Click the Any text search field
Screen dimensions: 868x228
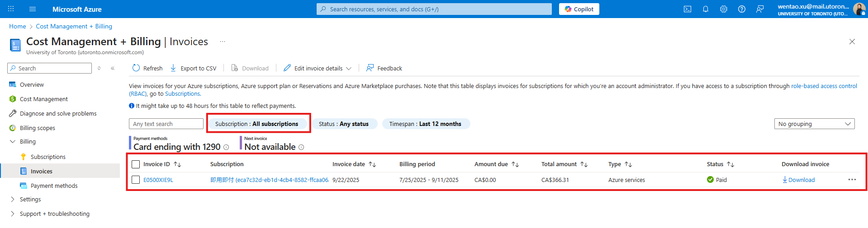[x=166, y=124]
